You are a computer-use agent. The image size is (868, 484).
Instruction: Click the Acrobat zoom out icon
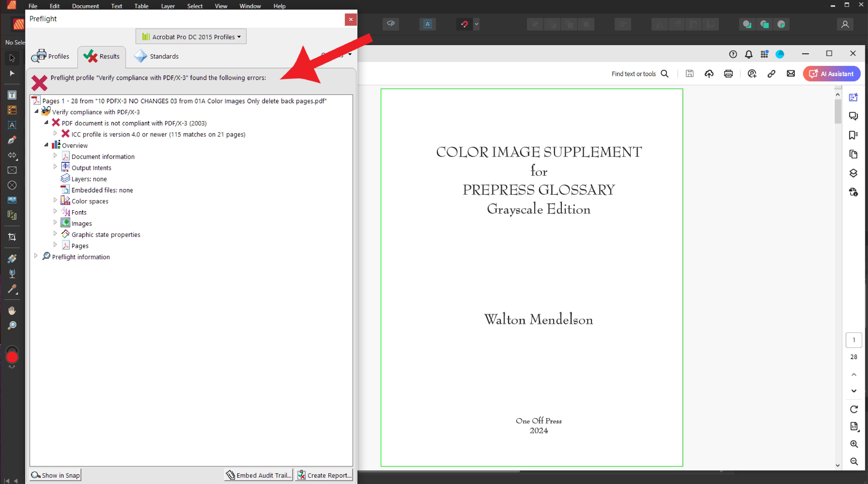[x=854, y=461]
